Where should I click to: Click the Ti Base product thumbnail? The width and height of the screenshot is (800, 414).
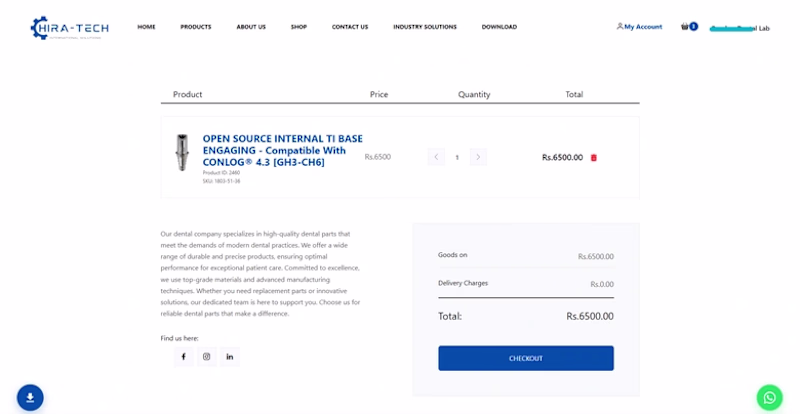(182, 153)
